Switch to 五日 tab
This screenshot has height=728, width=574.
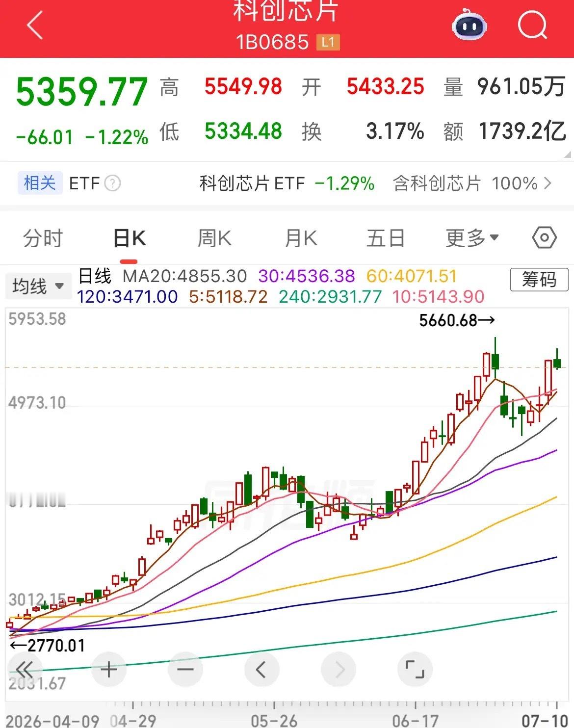386,238
